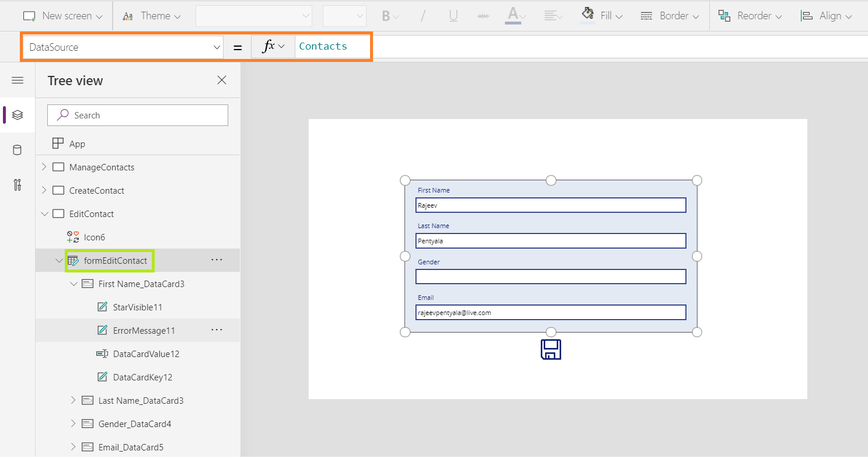Select Icon6 in the tree
This screenshot has height=458, width=868.
(x=94, y=237)
